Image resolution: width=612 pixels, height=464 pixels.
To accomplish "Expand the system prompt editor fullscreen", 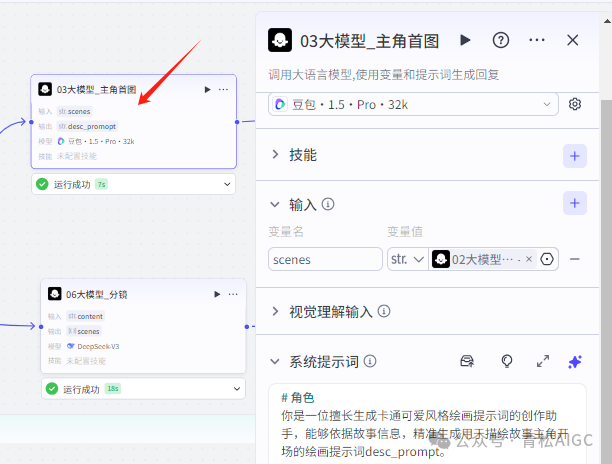I will pyautogui.click(x=543, y=361).
